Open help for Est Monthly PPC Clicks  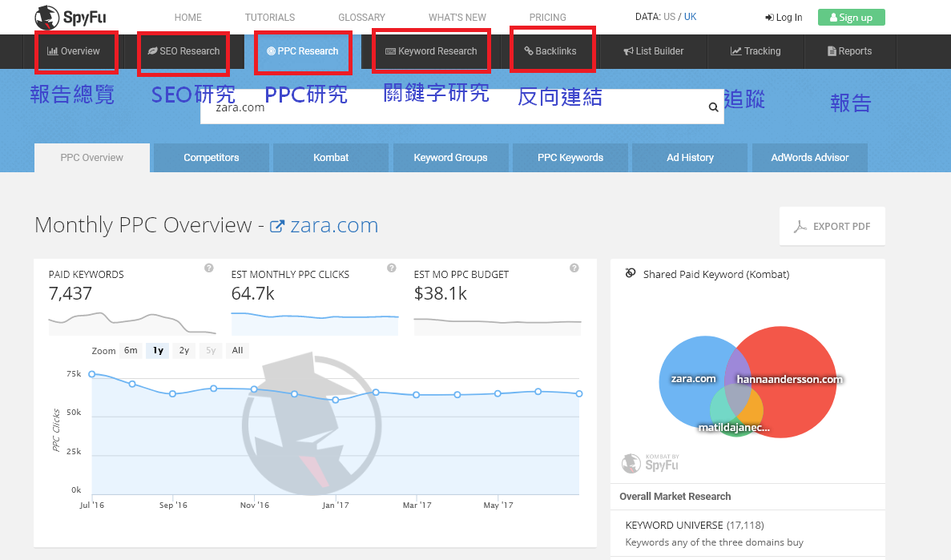point(392,268)
